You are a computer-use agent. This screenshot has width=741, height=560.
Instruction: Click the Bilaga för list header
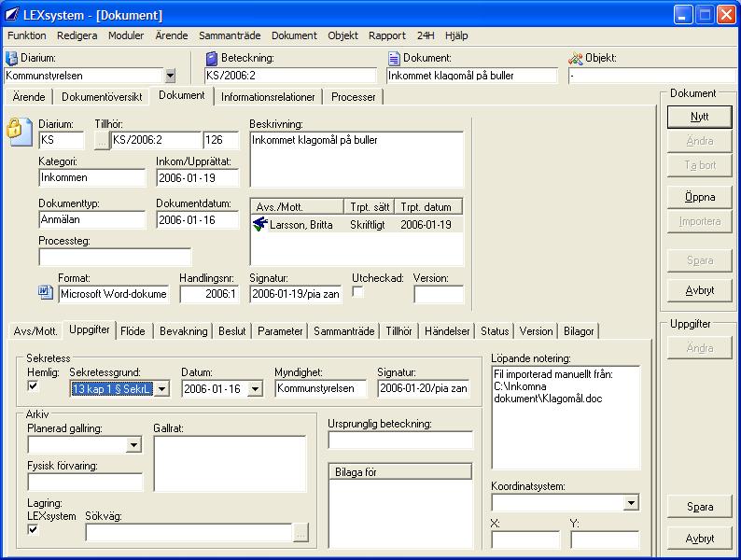(400, 472)
